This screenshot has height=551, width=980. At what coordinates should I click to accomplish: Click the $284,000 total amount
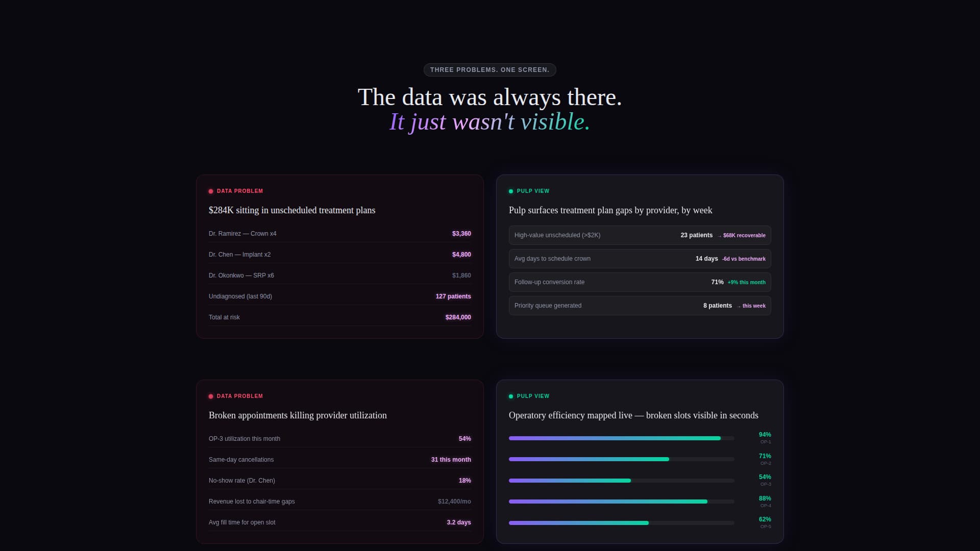tap(458, 317)
